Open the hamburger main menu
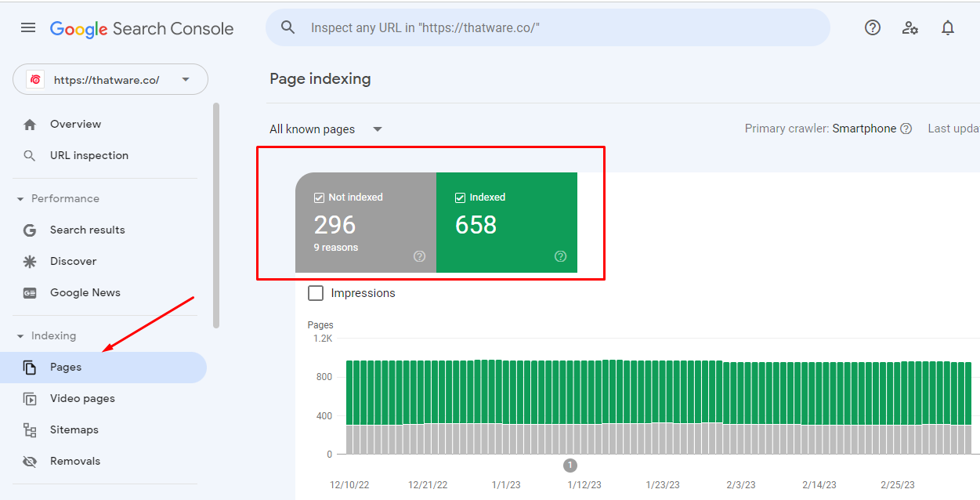The width and height of the screenshot is (980, 500). [28, 28]
